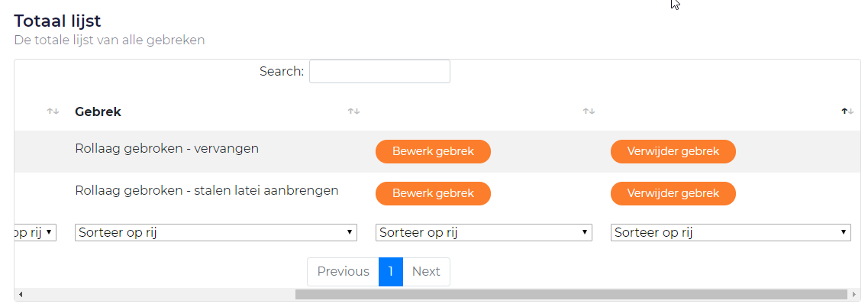Delete the 'Rollaag gebroken - vervangen' defect
Viewport: 868px width, 307px height.
(673, 151)
